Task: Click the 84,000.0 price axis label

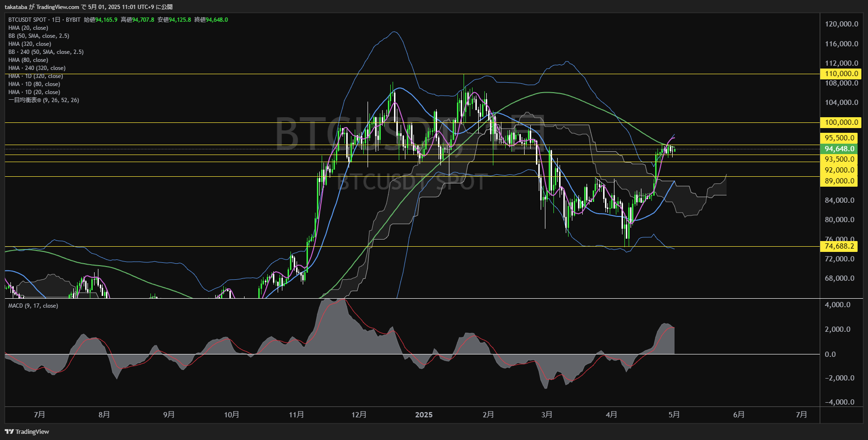Action: pos(840,200)
